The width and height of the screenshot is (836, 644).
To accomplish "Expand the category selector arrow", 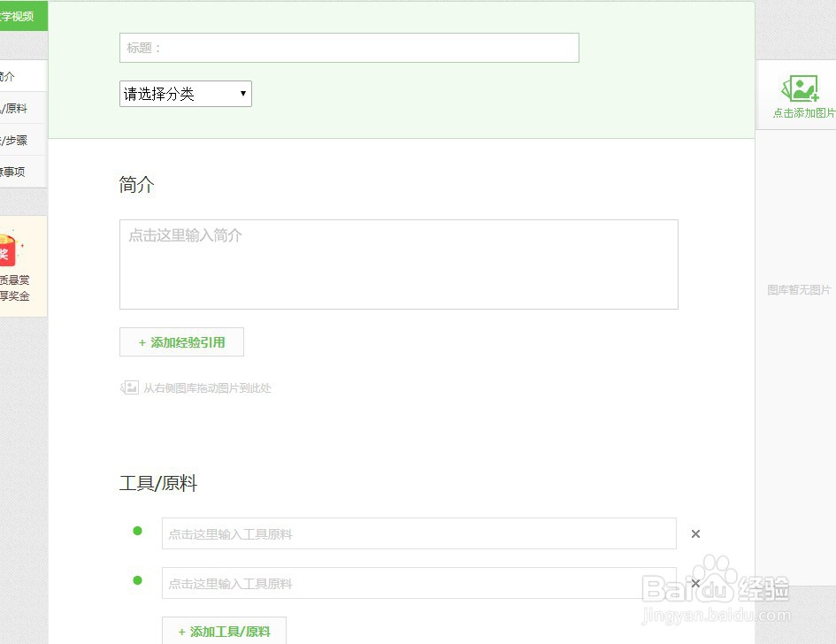I will tap(242, 93).
